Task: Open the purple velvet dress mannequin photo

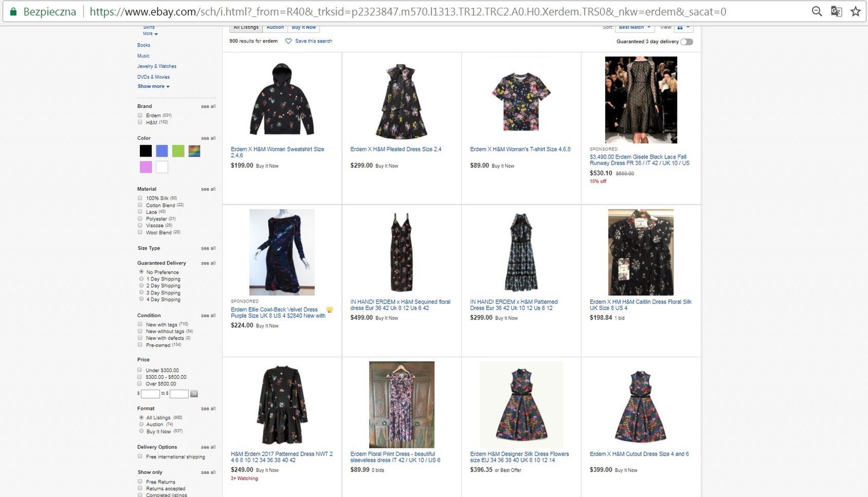Action: [282, 252]
